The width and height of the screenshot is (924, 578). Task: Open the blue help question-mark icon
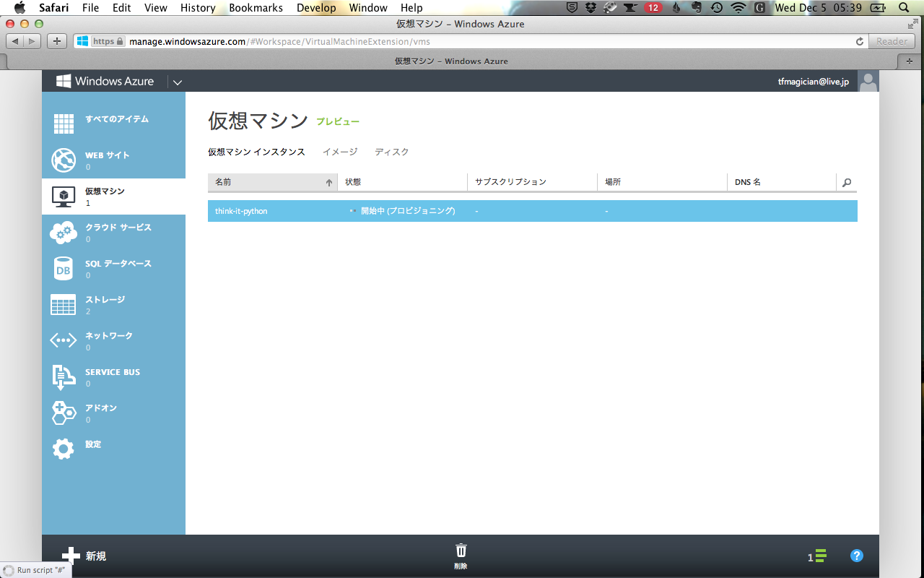(857, 556)
